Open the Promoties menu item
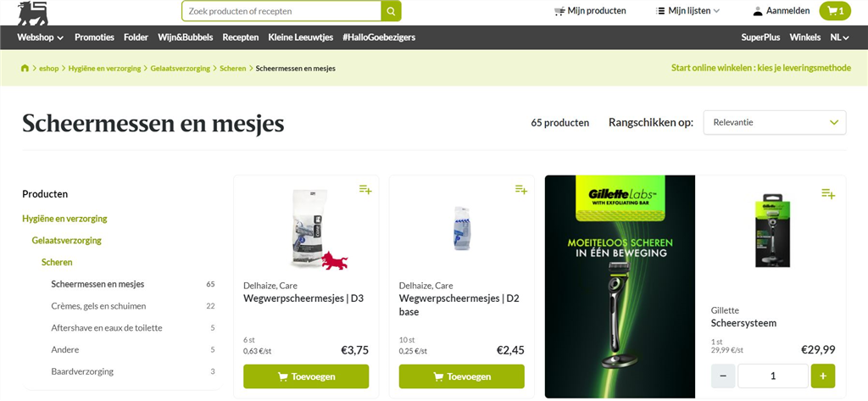 [95, 37]
